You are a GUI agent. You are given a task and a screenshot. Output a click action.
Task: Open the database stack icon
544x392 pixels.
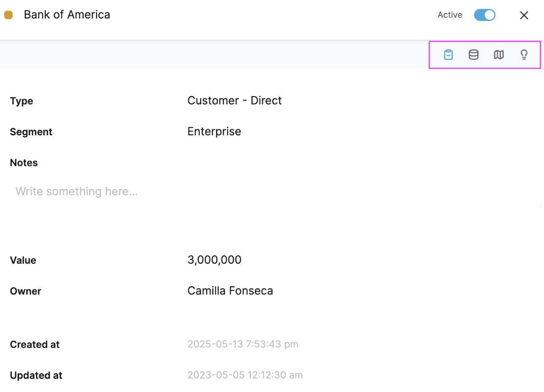click(474, 55)
